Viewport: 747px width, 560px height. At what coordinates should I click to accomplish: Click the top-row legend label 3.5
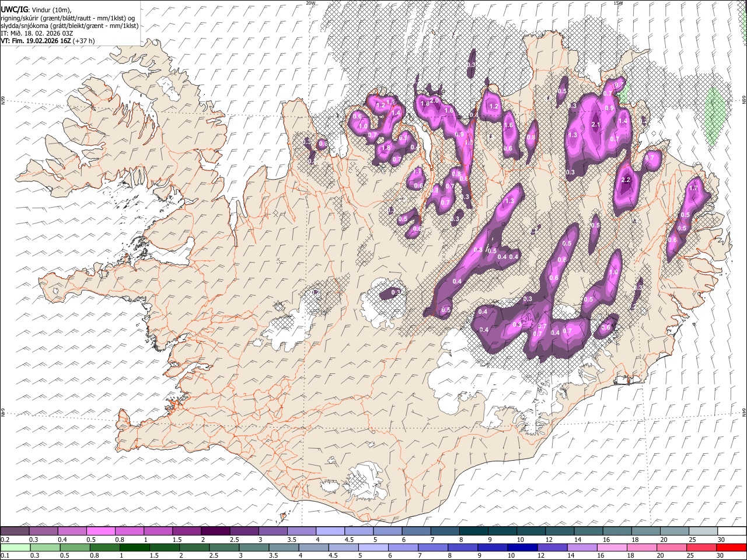pyautogui.click(x=291, y=540)
